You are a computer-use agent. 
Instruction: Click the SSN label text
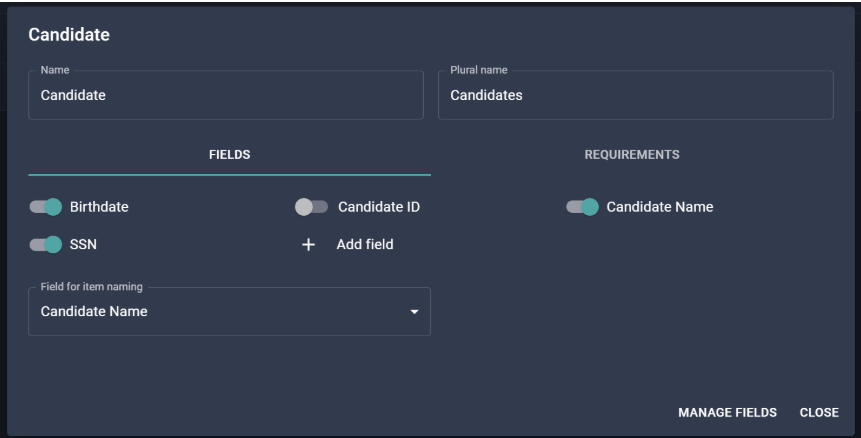[x=83, y=244]
